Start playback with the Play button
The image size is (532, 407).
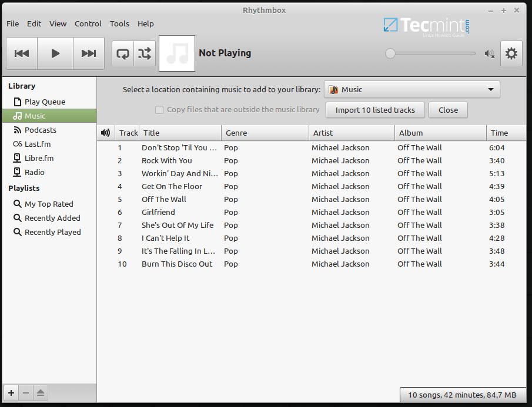pos(55,53)
